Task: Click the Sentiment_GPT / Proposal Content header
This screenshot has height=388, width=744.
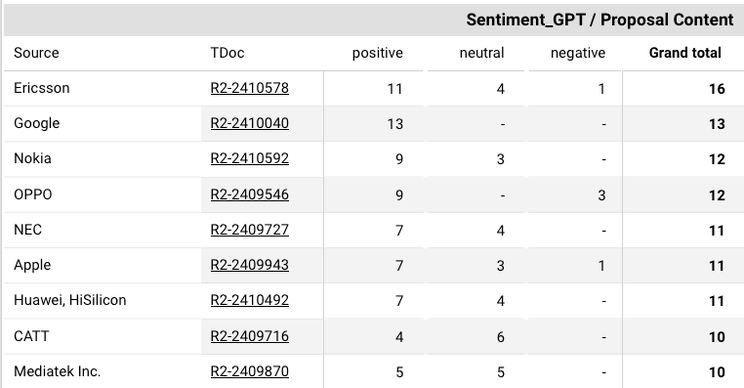Action: tap(600, 20)
